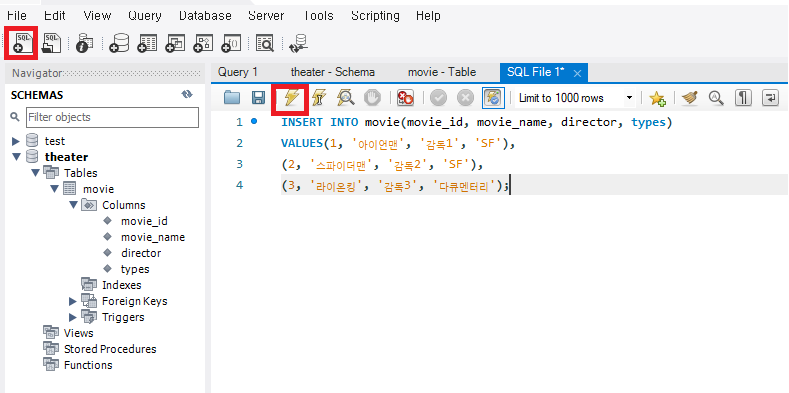The height and width of the screenshot is (393, 789).
Task: Open the File menu
Action: coord(17,16)
